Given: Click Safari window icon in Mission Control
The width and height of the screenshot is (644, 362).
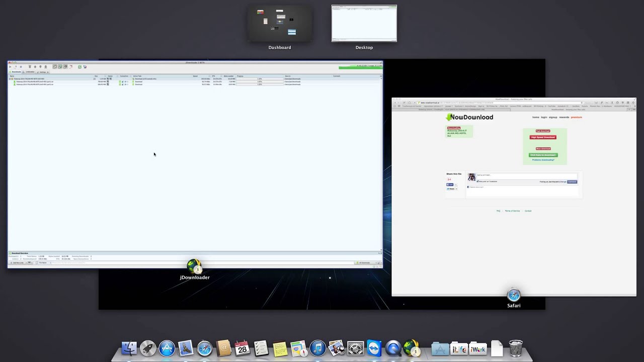Looking at the screenshot, I should pyautogui.click(x=514, y=295).
